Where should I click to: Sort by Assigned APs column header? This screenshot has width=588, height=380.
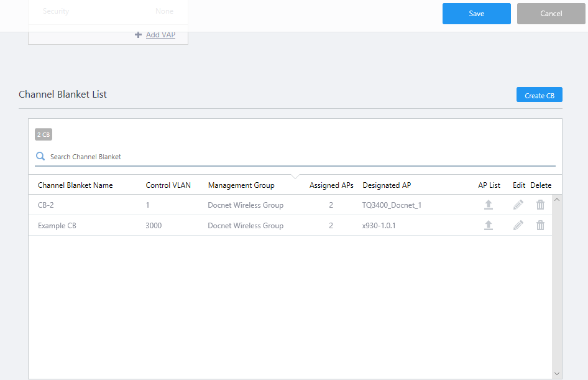click(331, 185)
